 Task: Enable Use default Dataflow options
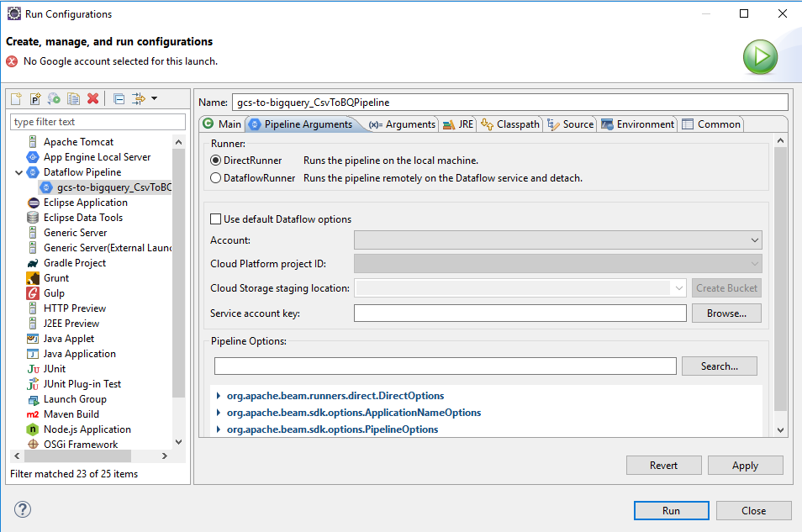216,219
